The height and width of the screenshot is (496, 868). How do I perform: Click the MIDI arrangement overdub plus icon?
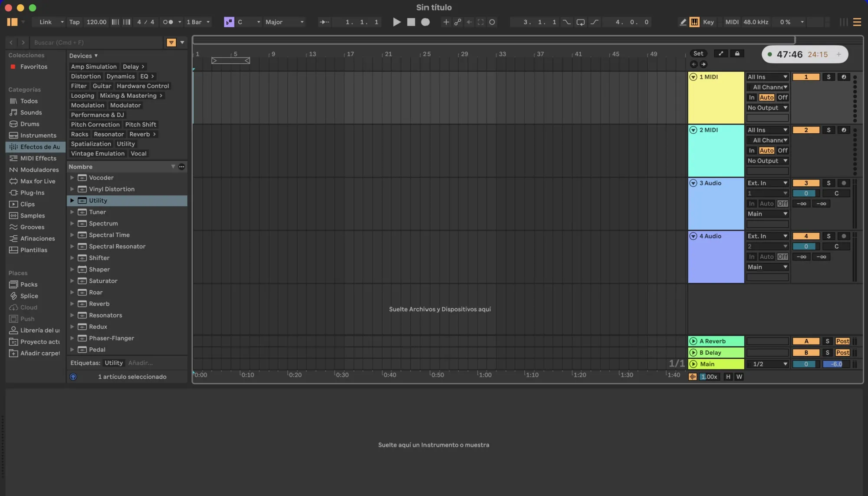446,22
